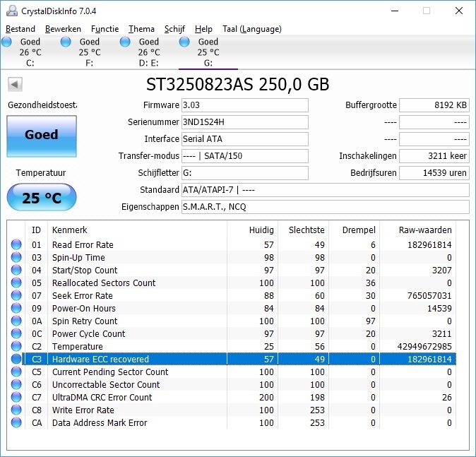
Task: Click the Serienummer field 3ND1S24H
Action: pos(244,122)
